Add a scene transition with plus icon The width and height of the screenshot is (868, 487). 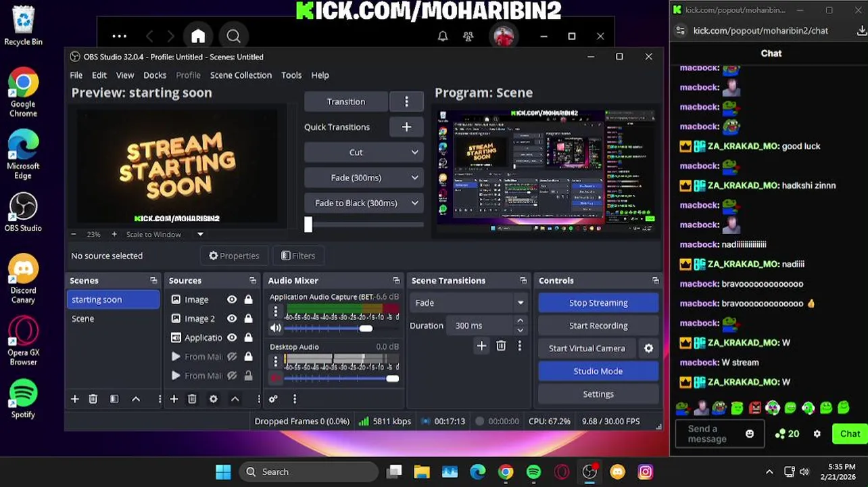click(x=481, y=346)
